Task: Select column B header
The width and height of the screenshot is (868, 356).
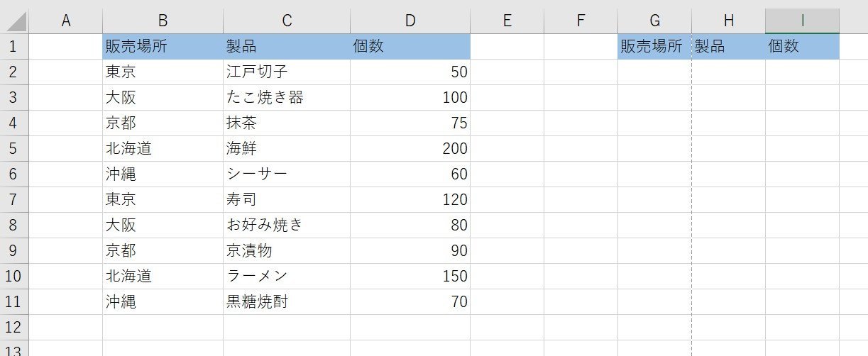Action: pyautogui.click(x=163, y=21)
